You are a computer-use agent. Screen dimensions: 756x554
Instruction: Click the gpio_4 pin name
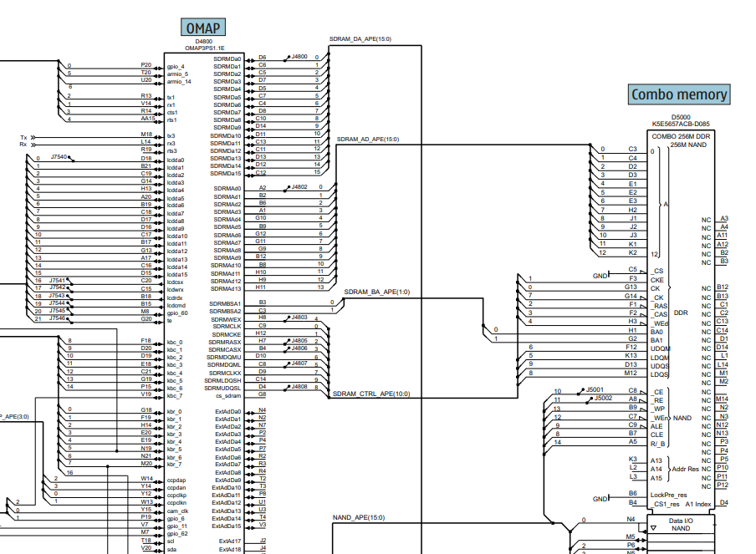click(x=176, y=67)
